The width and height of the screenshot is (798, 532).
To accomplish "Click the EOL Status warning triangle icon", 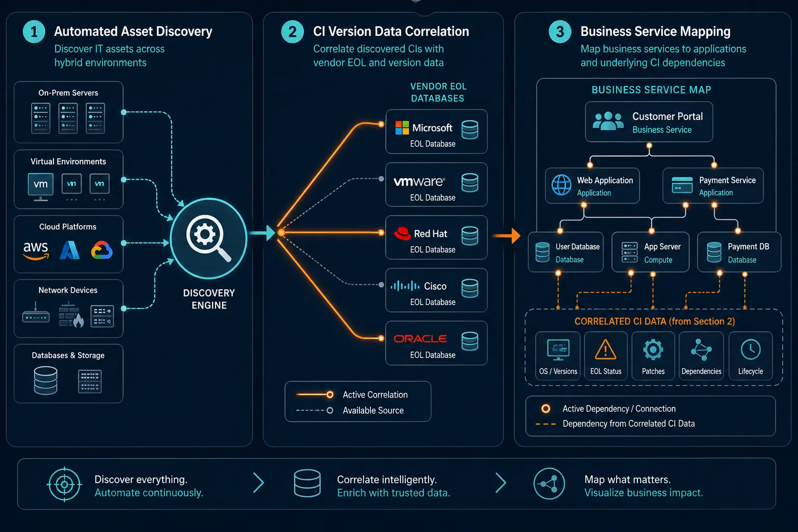I will click(605, 350).
